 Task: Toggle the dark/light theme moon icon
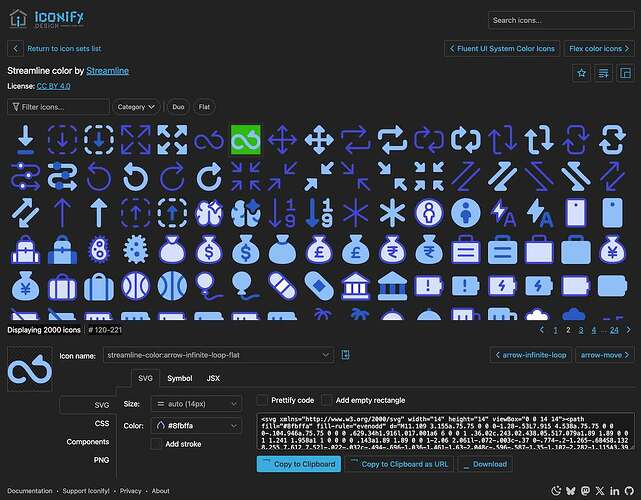coord(556,491)
